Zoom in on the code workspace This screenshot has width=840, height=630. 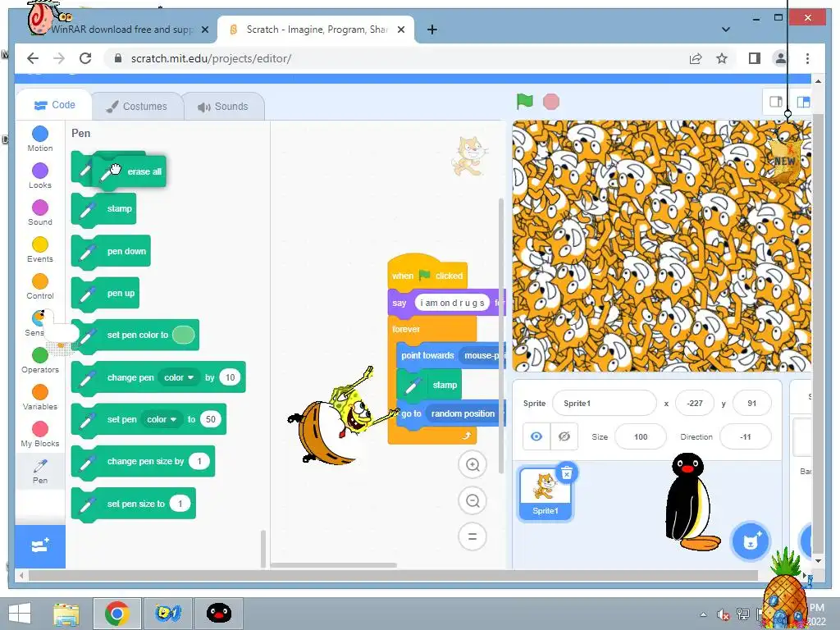(472, 464)
